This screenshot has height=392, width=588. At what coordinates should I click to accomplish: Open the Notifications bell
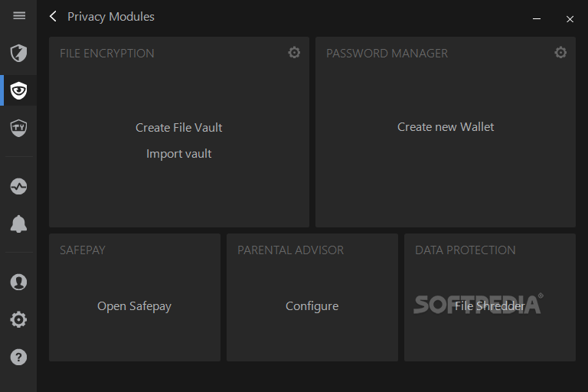pos(18,224)
